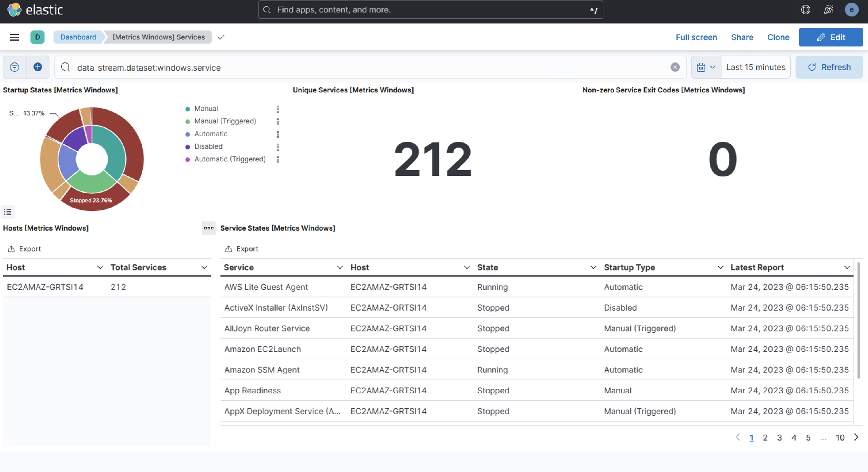Click the user avatar 'e' icon
The width and height of the screenshot is (868, 472).
(x=851, y=10)
